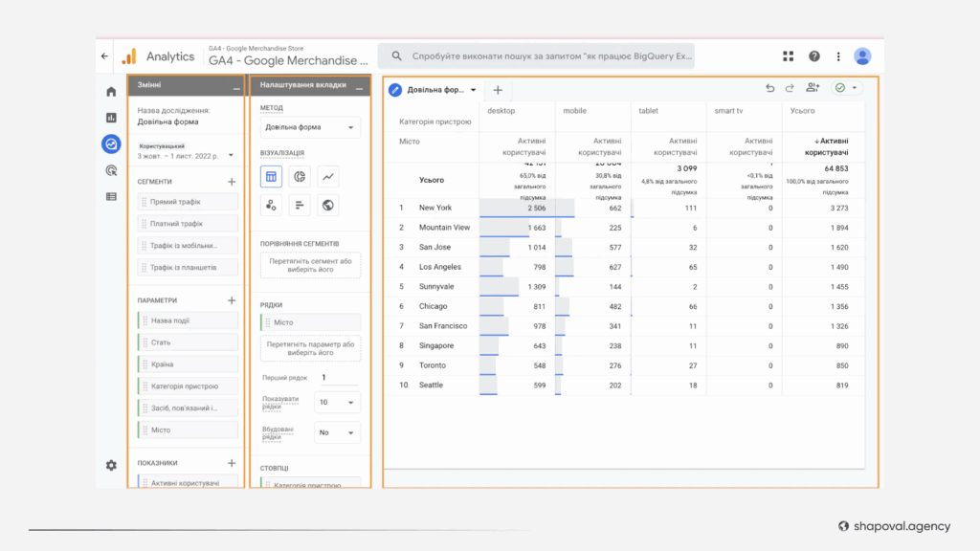Screen dimensions: 980x551
Task: Choose the donut chart visualization
Action: pyautogui.click(x=301, y=176)
